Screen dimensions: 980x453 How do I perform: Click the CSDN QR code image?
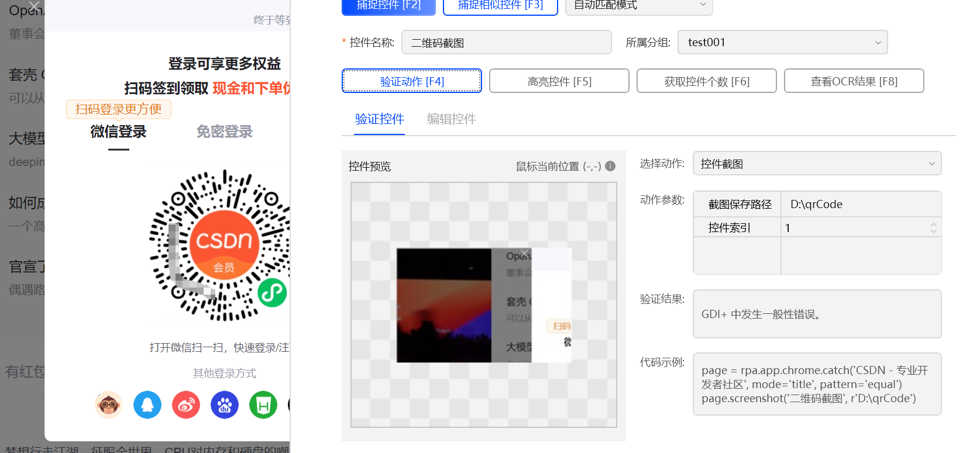click(219, 245)
